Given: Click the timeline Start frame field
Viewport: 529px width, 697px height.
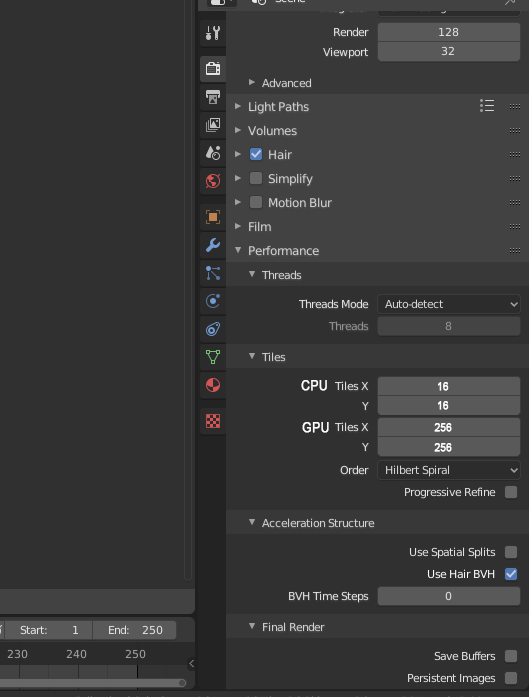Looking at the screenshot, I should [50, 630].
